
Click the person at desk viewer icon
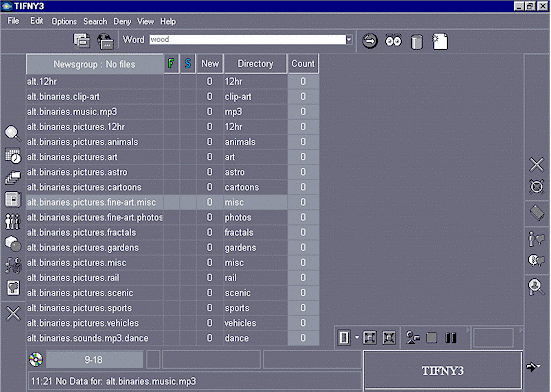click(x=413, y=338)
